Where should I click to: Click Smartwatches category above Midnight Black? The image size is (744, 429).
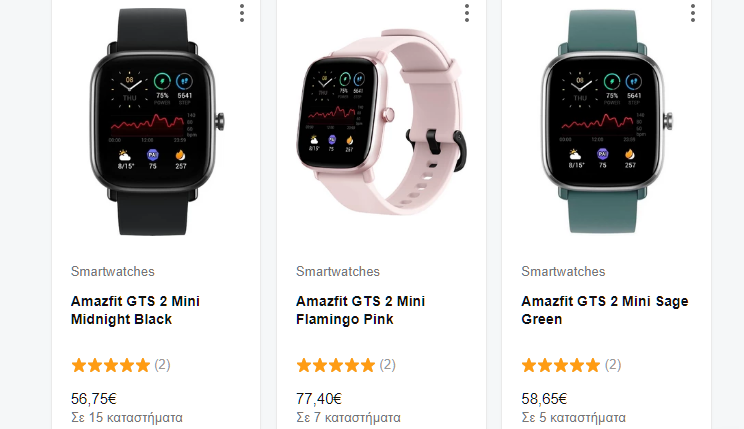click(113, 271)
